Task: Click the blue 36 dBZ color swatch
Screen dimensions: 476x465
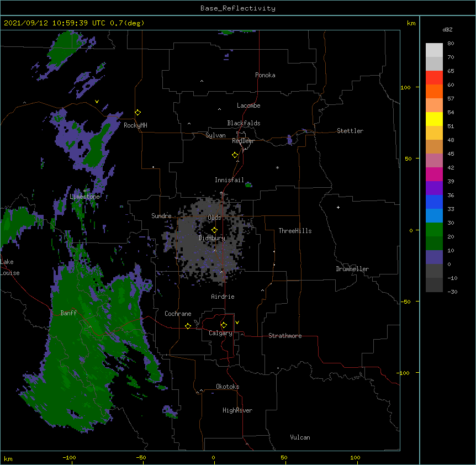Action: click(434, 202)
